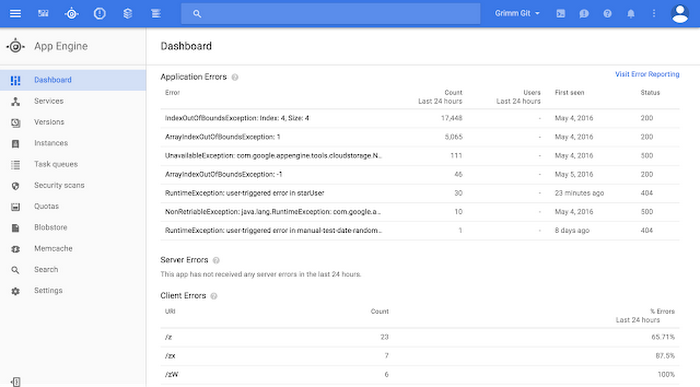Click the Instances icon
The height and width of the screenshot is (387, 700).
pos(16,144)
